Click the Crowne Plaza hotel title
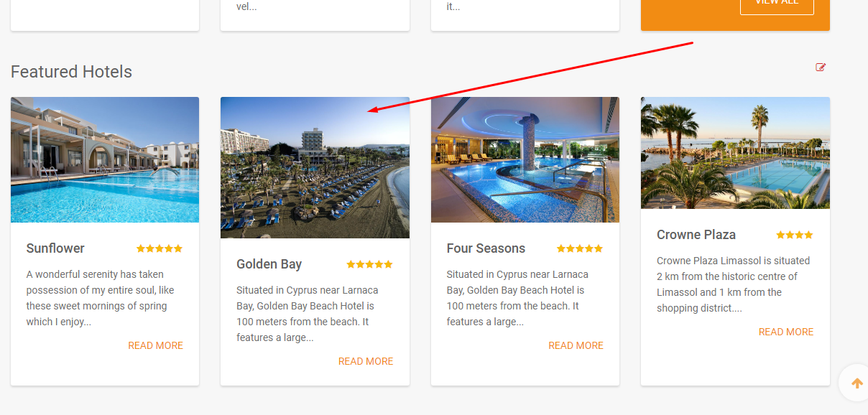This screenshot has height=415, width=868. coord(696,235)
